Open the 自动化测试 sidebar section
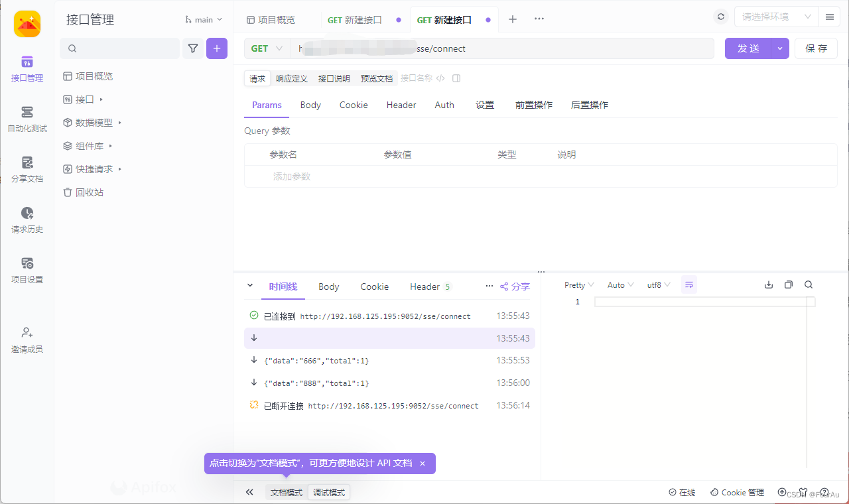This screenshot has height=504, width=849. (27, 119)
